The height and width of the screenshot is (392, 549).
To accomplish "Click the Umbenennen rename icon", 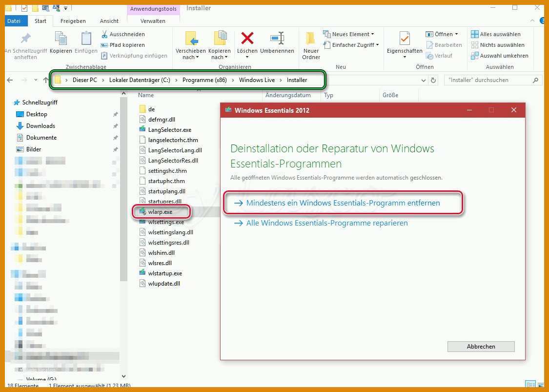I will point(277,38).
